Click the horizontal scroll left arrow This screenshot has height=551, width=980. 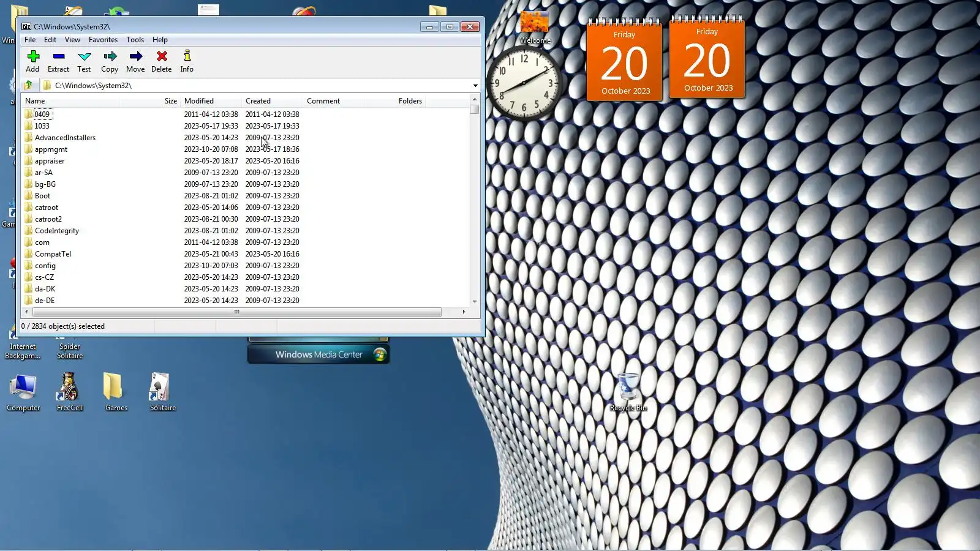pos(26,312)
